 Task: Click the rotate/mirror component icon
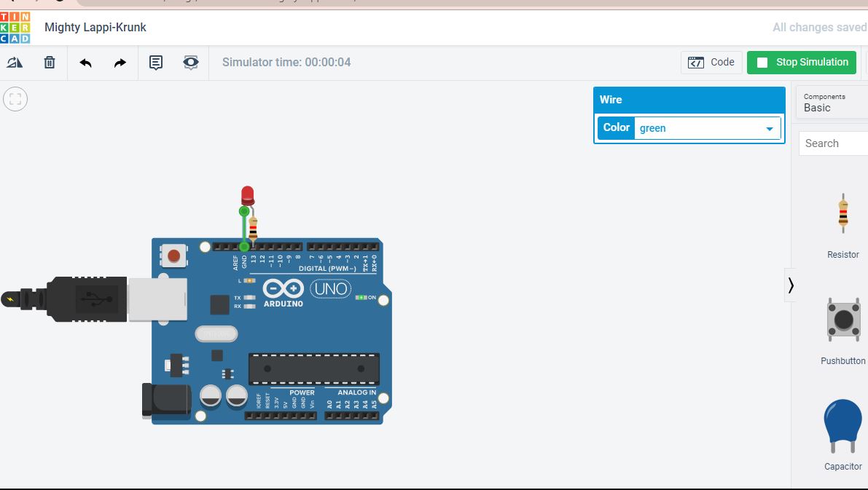15,63
